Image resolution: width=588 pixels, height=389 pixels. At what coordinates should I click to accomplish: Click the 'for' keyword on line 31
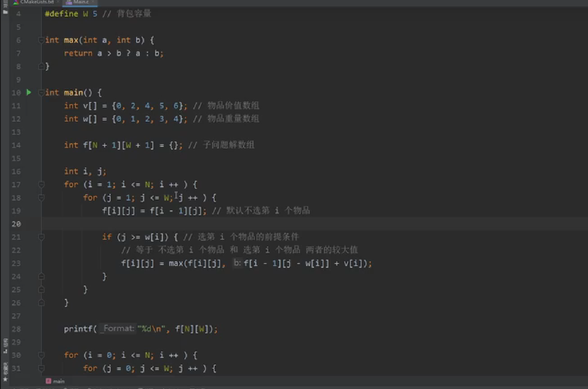coord(90,368)
